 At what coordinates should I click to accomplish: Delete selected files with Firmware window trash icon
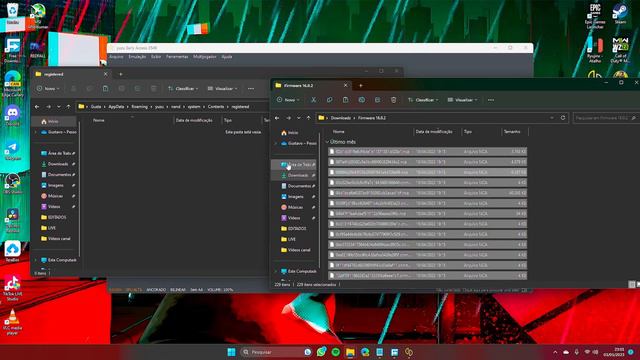[393, 100]
